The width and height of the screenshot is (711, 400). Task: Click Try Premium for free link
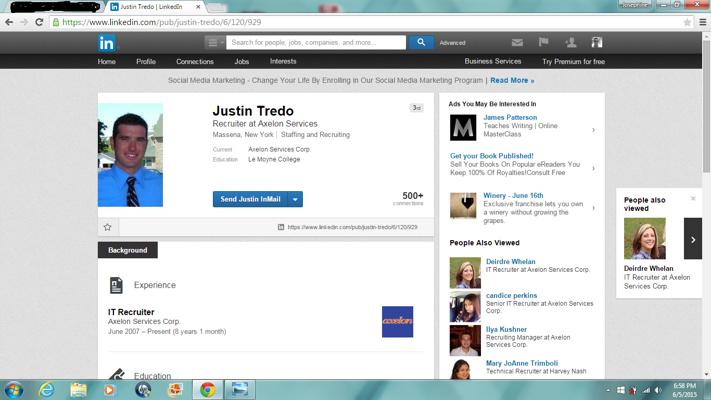(x=574, y=61)
